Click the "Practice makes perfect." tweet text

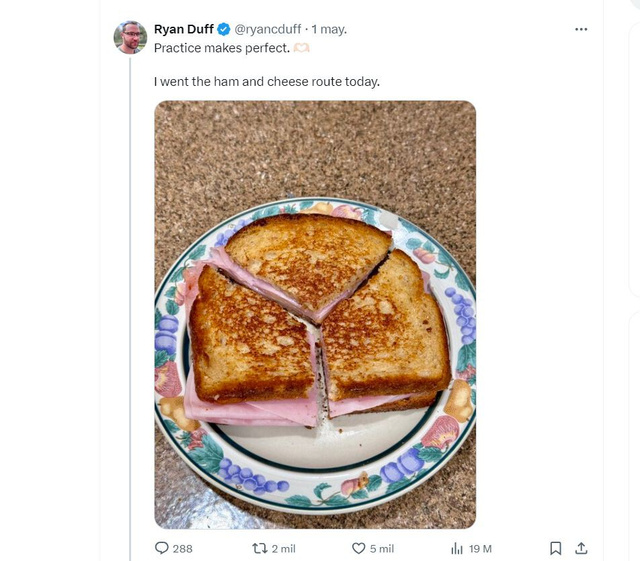tap(221, 48)
